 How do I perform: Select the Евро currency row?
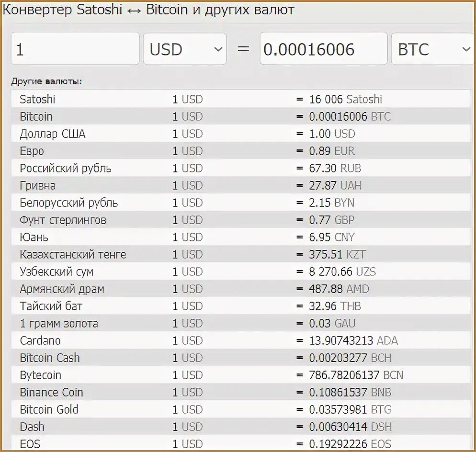[241, 151]
